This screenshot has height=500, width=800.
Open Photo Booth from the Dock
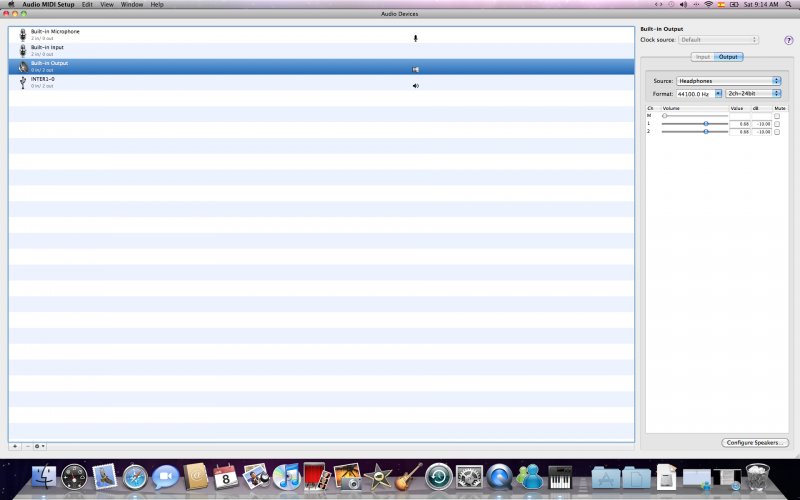click(316, 477)
